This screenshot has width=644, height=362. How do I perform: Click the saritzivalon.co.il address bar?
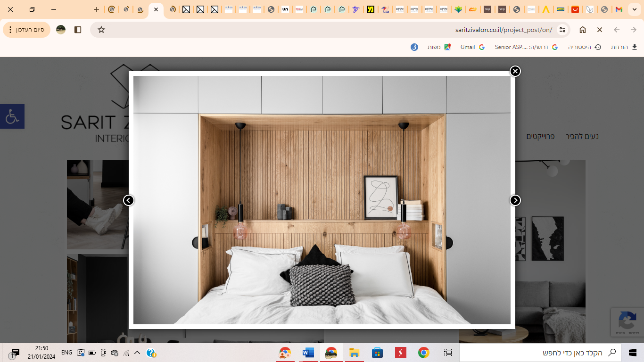330,30
